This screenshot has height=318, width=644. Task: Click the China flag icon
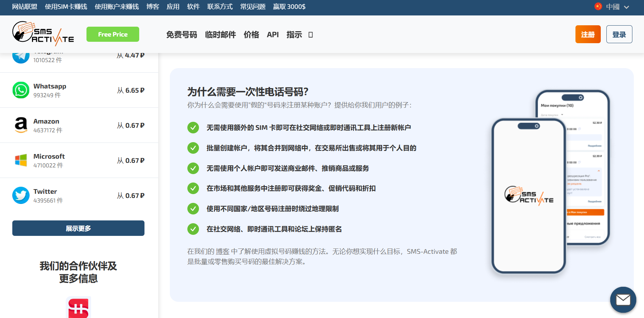click(598, 7)
